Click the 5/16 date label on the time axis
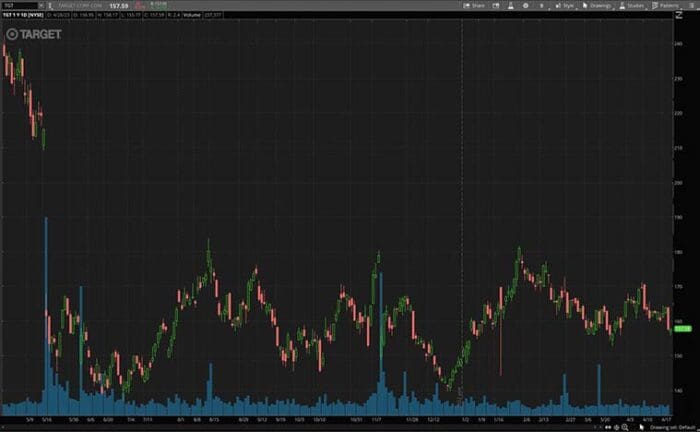 pyautogui.click(x=46, y=420)
